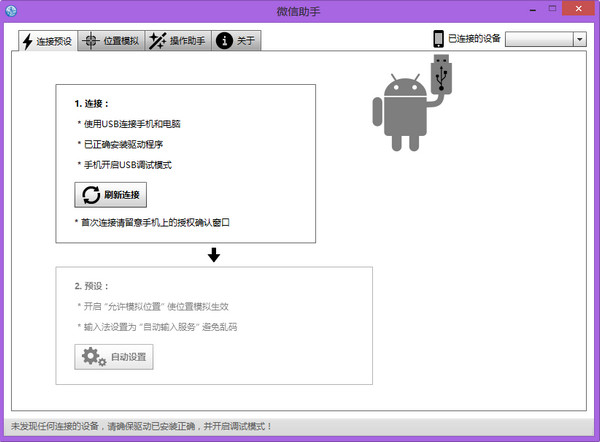
Task: Open the 操作助手 tab
Action: [x=178, y=41]
